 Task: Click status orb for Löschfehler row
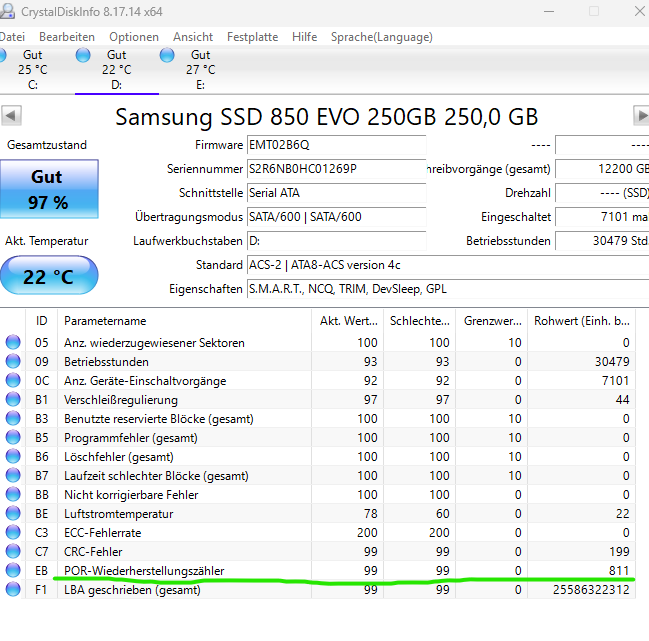[x=13, y=456]
